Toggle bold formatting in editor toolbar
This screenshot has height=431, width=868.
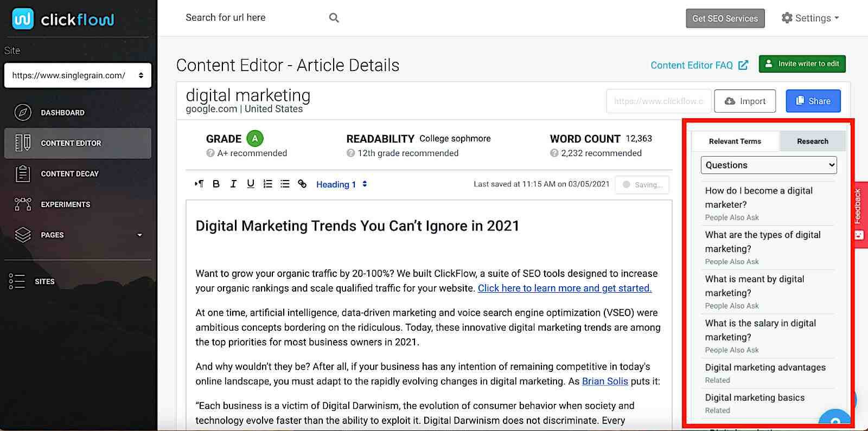coord(216,184)
